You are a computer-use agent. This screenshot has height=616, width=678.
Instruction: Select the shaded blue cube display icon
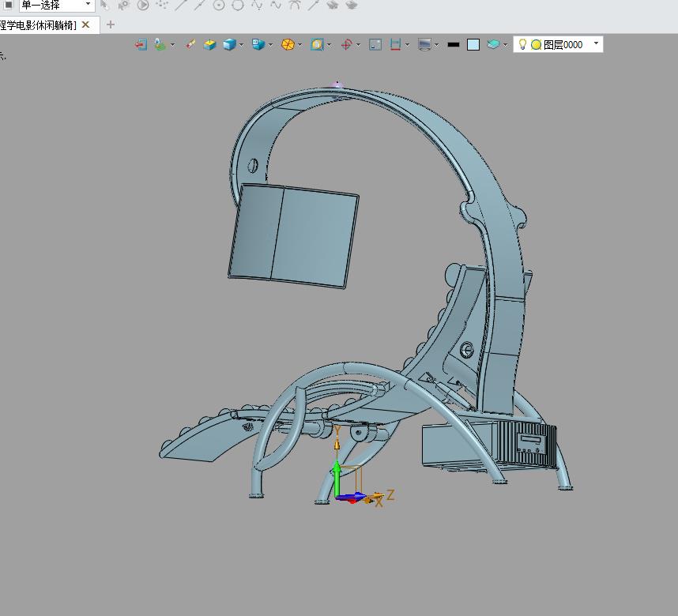pos(229,45)
